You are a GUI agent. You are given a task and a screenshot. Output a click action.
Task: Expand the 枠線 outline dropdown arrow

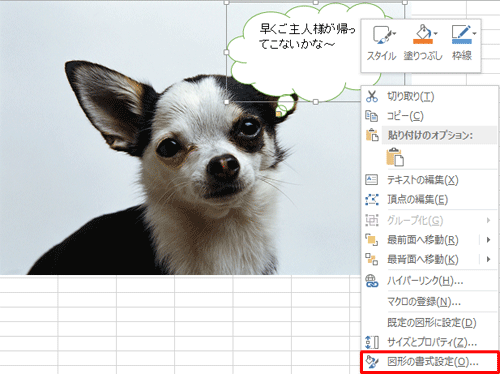(x=474, y=33)
